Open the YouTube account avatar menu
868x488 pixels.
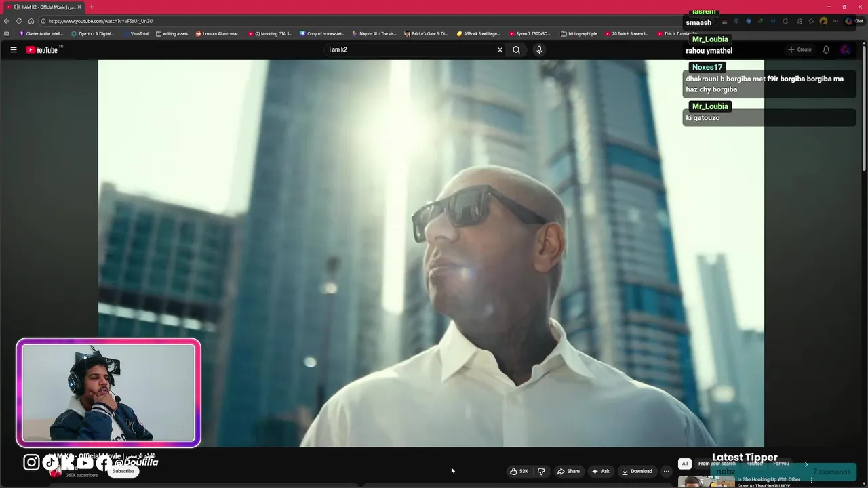pos(846,49)
